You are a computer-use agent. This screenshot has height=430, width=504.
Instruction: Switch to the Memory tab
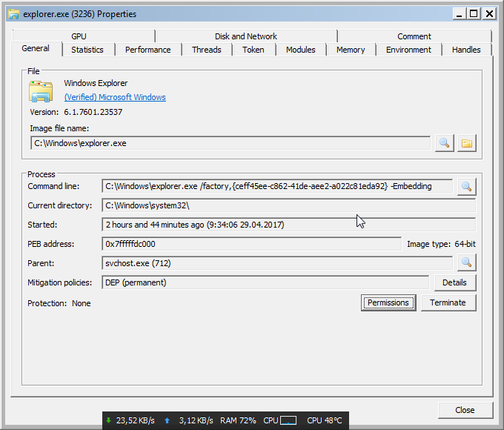(351, 50)
